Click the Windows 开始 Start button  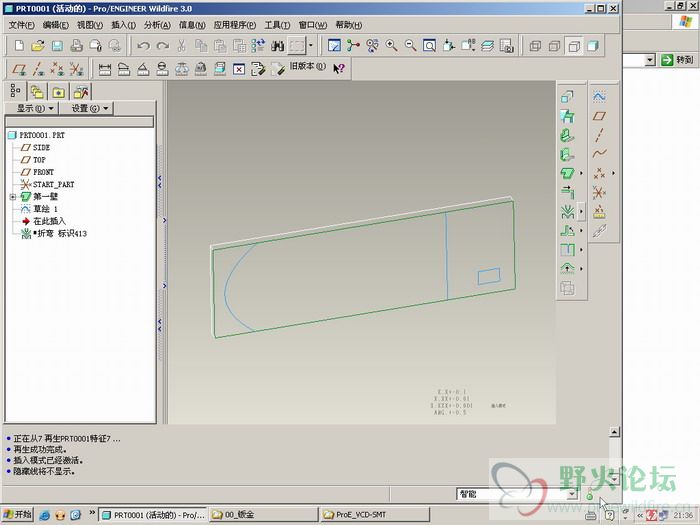point(18,514)
